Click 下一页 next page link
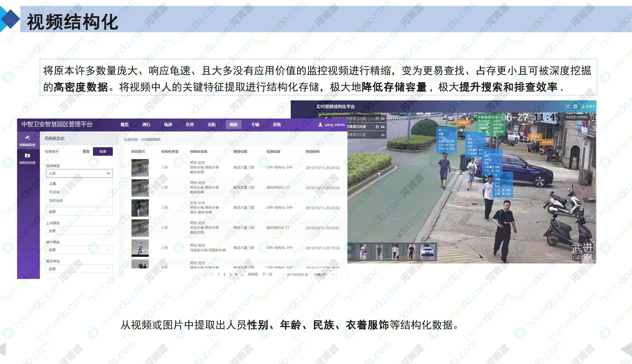 (x=267, y=274)
